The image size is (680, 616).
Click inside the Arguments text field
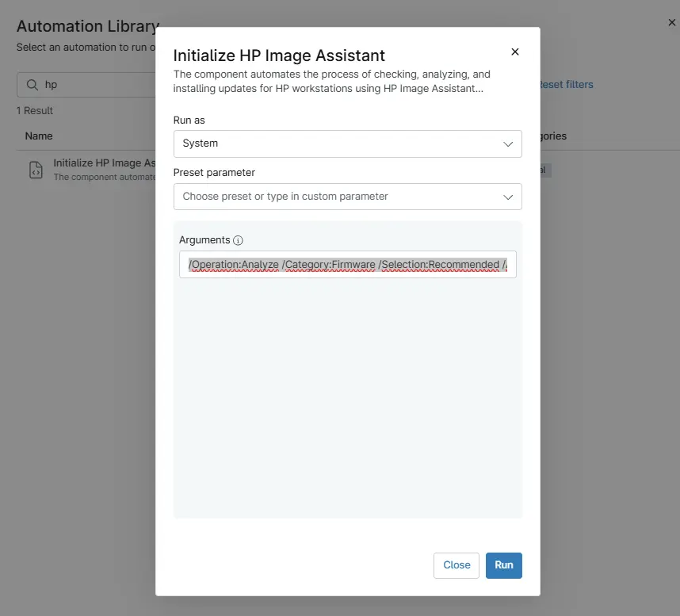point(347,265)
